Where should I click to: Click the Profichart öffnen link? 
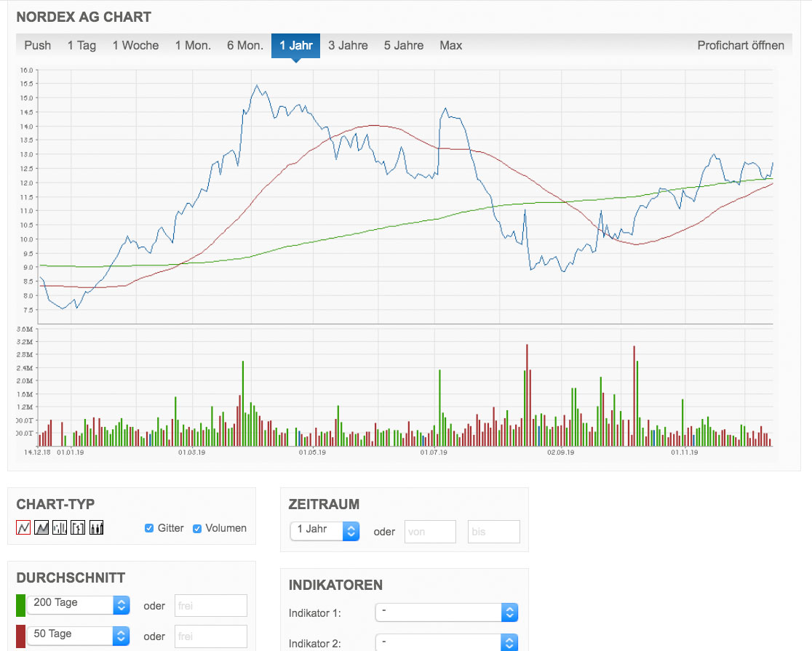[x=741, y=46]
